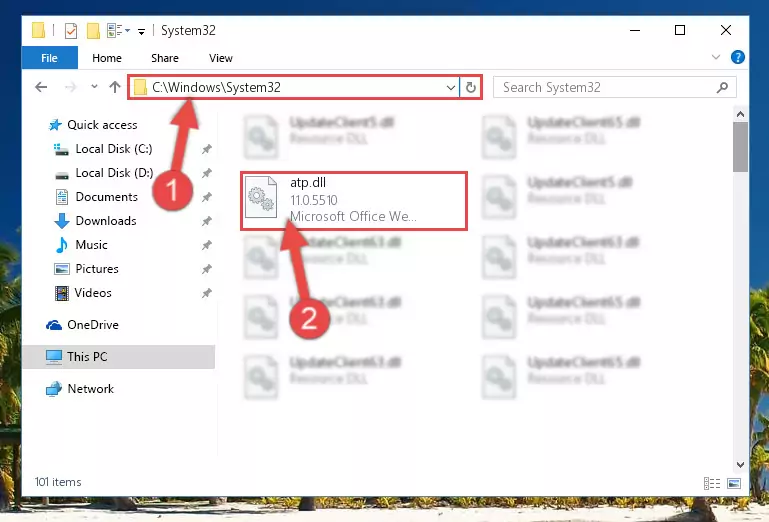The height and width of the screenshot is (522, 769).
Task: Maximize the System32 window
Action: tap(680, 30)
